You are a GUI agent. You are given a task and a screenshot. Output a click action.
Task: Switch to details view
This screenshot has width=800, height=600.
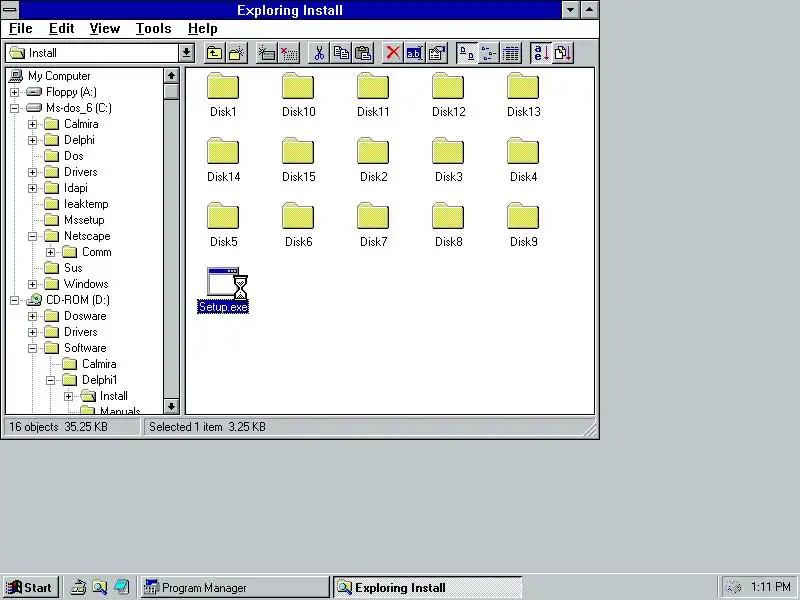pyautogui.click(x=511, y=53)
